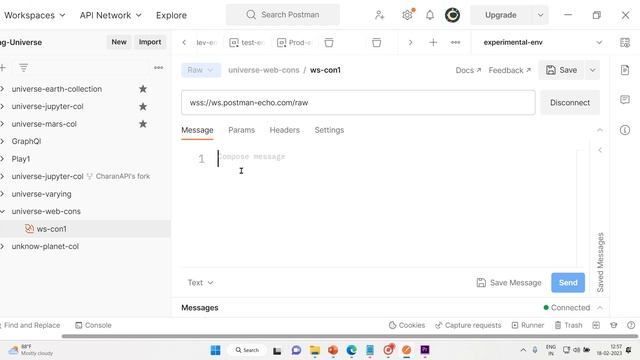Image resolution: width=640 pixels, height=360 pixels.
Task: Open the info pane icon
Action: pos(624,130)
